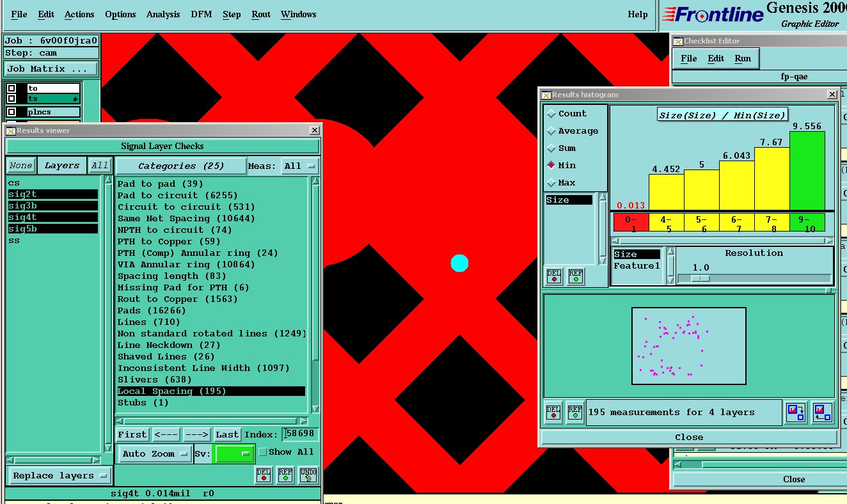Close Results histogram via title X
Image resolution: width=847 pixels, height=504 pixels.
click(x=832, y=94)
